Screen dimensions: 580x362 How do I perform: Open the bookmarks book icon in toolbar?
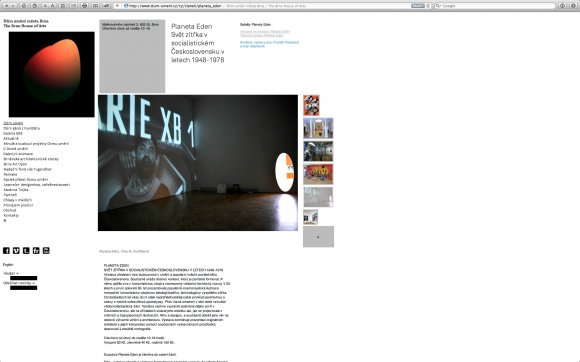(x=95, y=6)
